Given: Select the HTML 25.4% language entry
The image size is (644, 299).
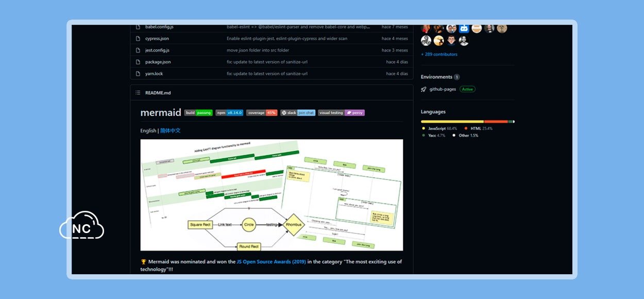Looking at the screenshot, I should (479, 128).
